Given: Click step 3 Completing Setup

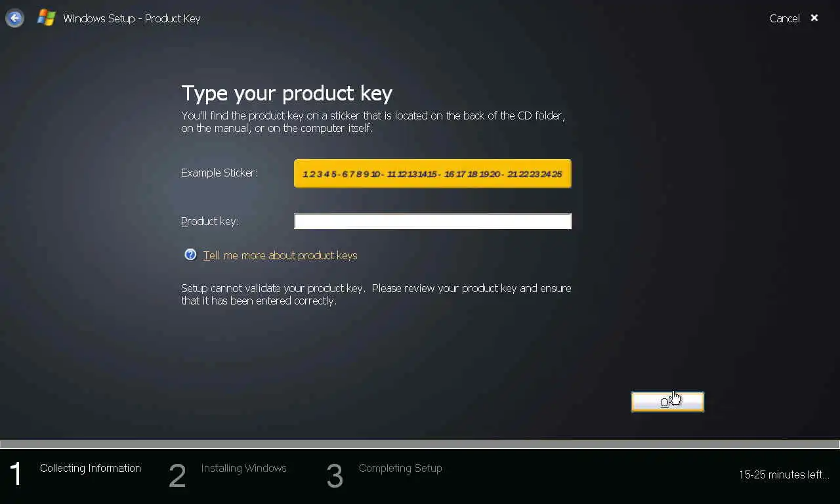Looking at the screenshot, I should pyautogui.click(x=385, y=474).
